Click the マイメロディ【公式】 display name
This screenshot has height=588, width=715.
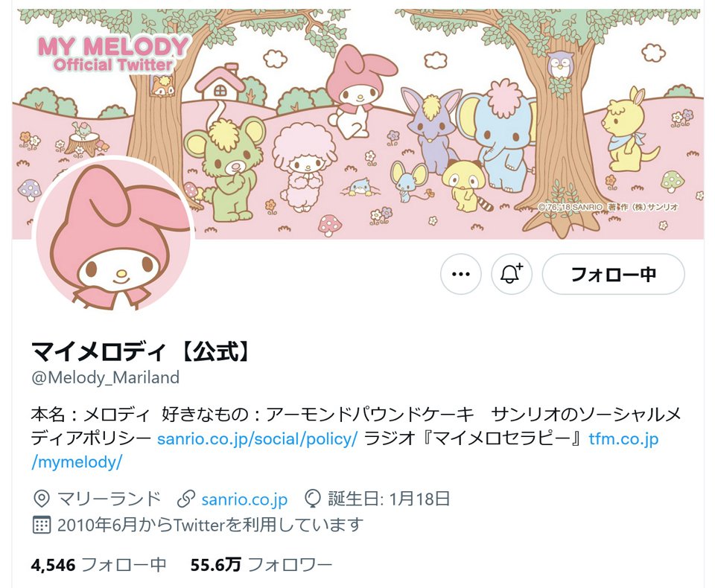click(140, 351)
